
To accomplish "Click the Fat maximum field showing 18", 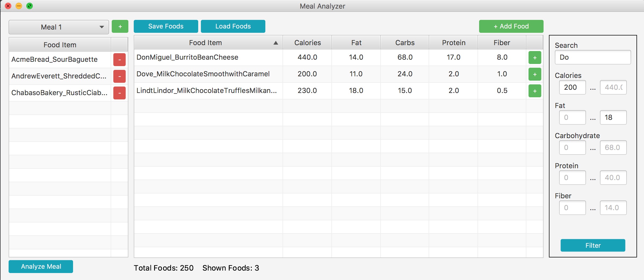I will click(613, 117).
